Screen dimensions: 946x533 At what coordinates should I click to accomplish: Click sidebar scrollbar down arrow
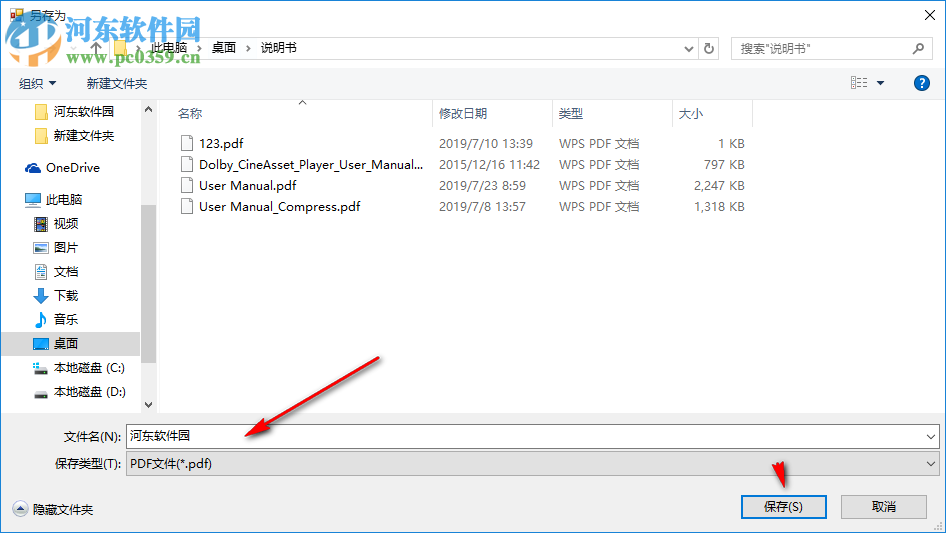(x=148, y=404)
